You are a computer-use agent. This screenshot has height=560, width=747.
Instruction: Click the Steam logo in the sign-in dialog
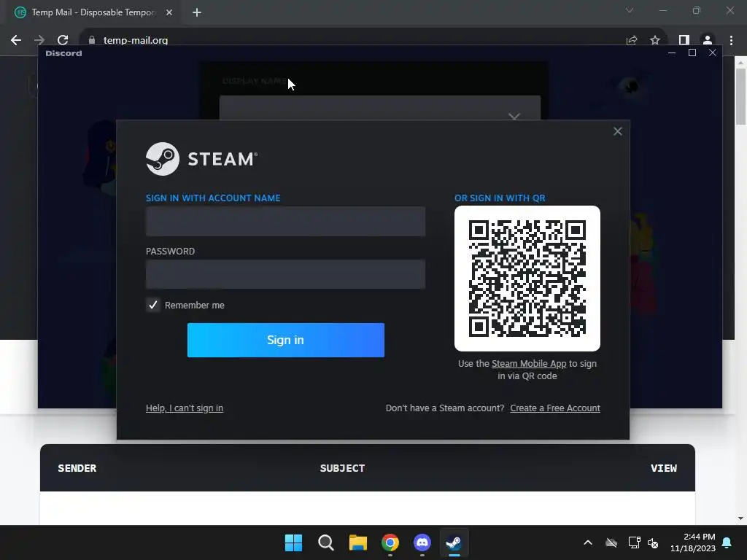click(x=201, y=159)
